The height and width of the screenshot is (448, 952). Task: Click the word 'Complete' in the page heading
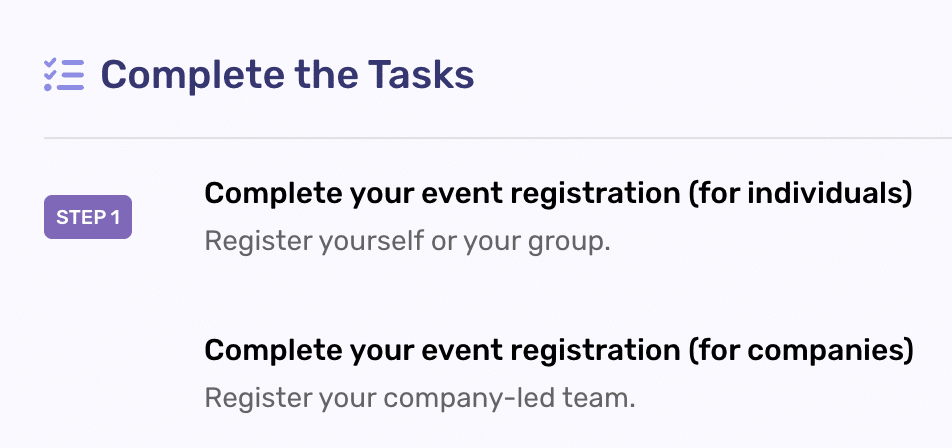click(192, 75)
